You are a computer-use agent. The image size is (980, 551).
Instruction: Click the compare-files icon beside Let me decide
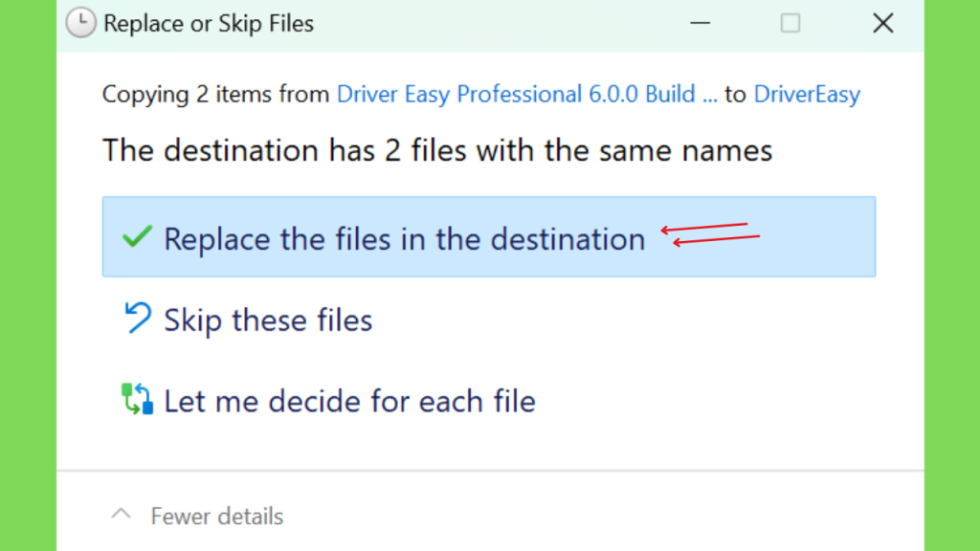[x=137, y=399]
